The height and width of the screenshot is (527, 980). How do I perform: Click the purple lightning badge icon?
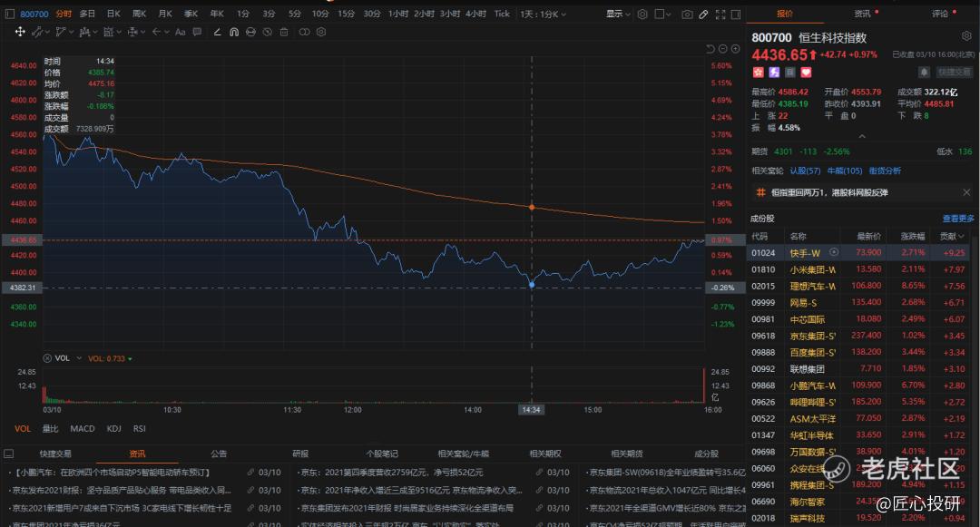(774, 73)
